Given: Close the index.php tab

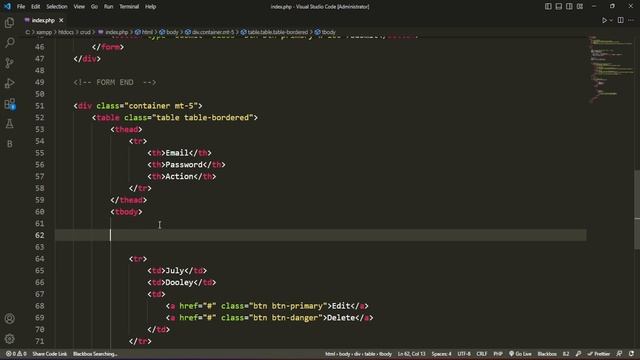Looking at the screenshot, I should coord(61,20).
